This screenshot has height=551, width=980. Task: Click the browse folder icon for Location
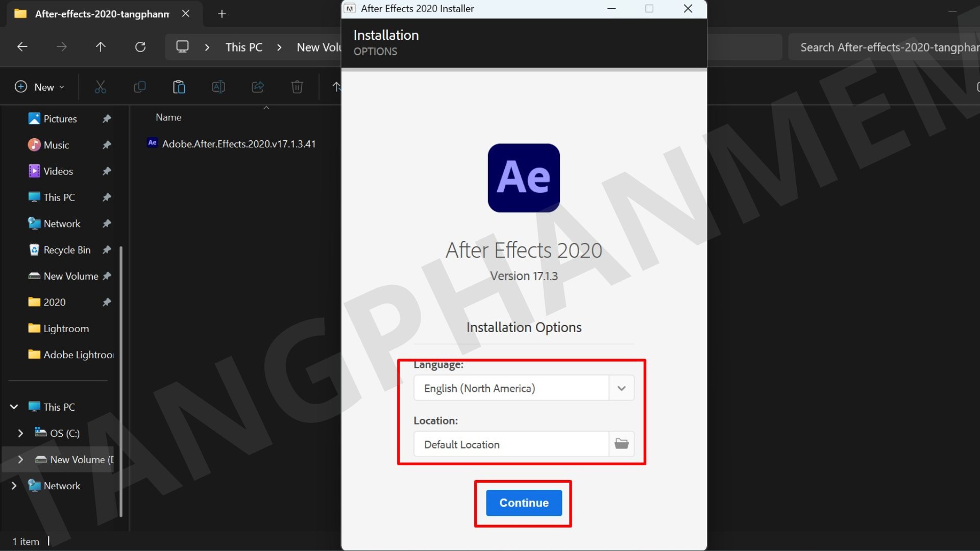(x=621, y=444)
